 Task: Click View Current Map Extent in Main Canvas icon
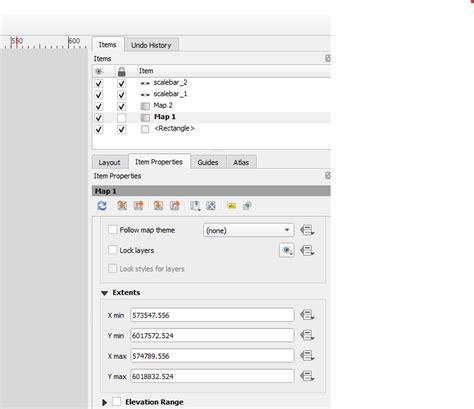tap(138, 206)
